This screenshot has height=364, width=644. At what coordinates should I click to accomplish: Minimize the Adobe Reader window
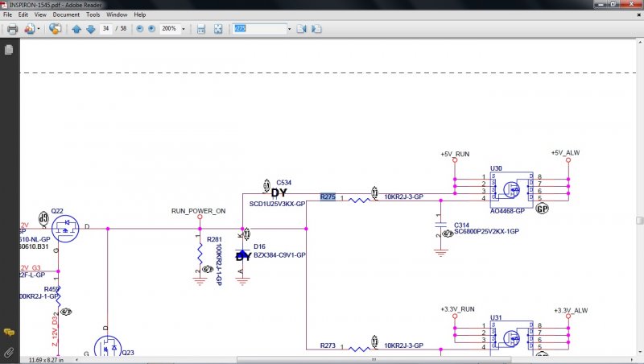click(601, 4)
